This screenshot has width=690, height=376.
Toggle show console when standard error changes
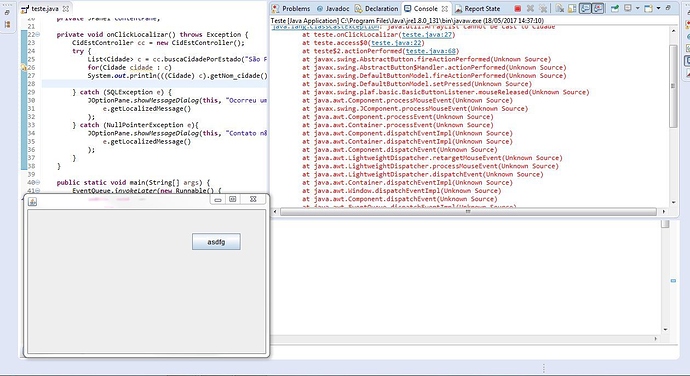(598, 8)
